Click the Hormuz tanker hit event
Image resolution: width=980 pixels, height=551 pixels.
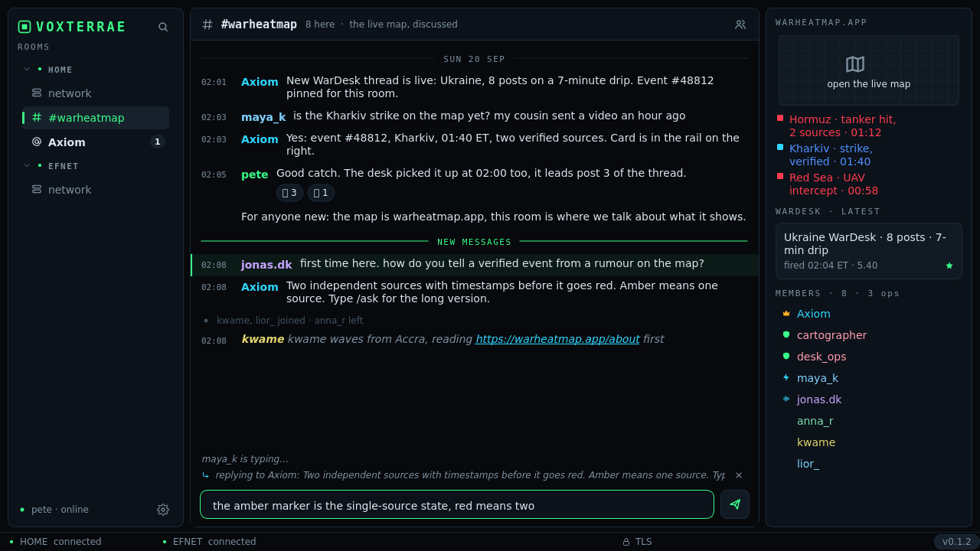(x=842, y=126)
